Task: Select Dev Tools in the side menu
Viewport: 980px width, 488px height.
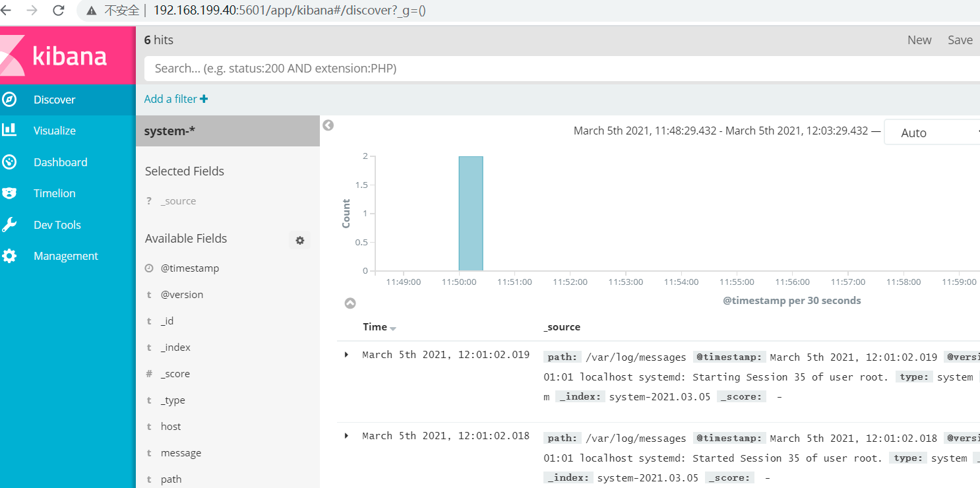Action: point(57,225)
